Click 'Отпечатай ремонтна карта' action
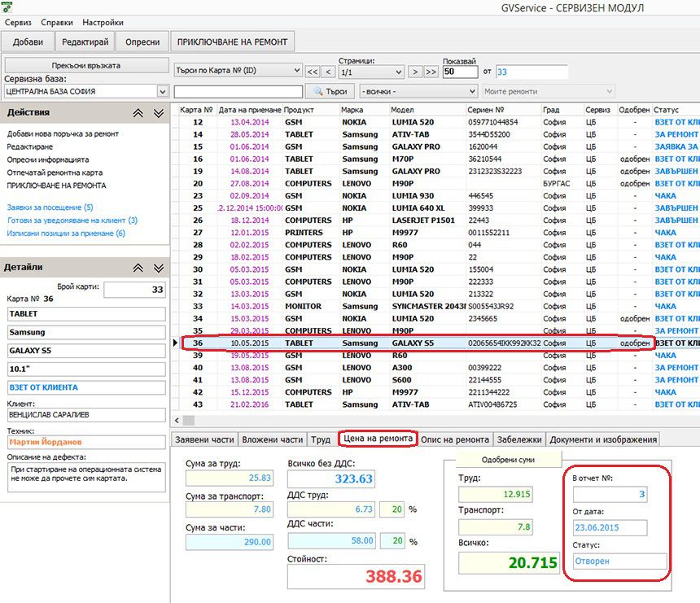Screen dimensions: 700x603 click(55, 173)
